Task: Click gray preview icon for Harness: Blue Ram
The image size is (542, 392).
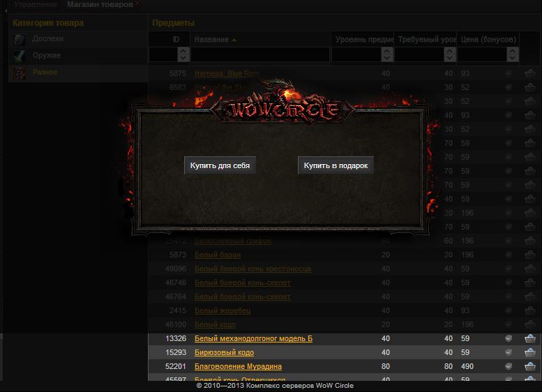Action: [509, 73]
